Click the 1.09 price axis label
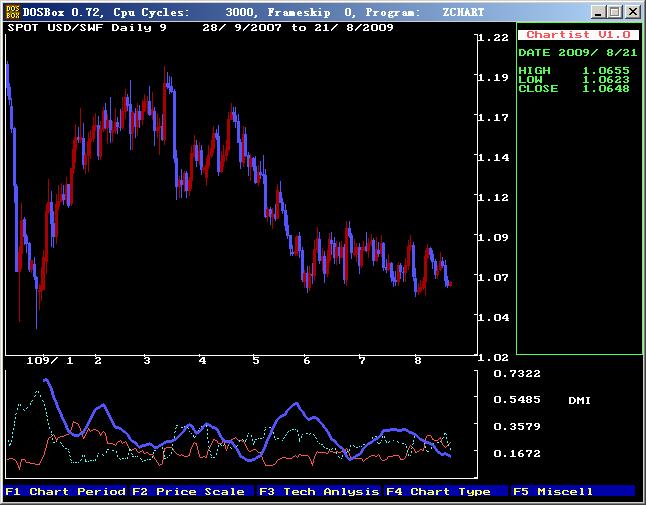Image resolution: width=646 pixels, height=505 pixels. pos(493,237)
